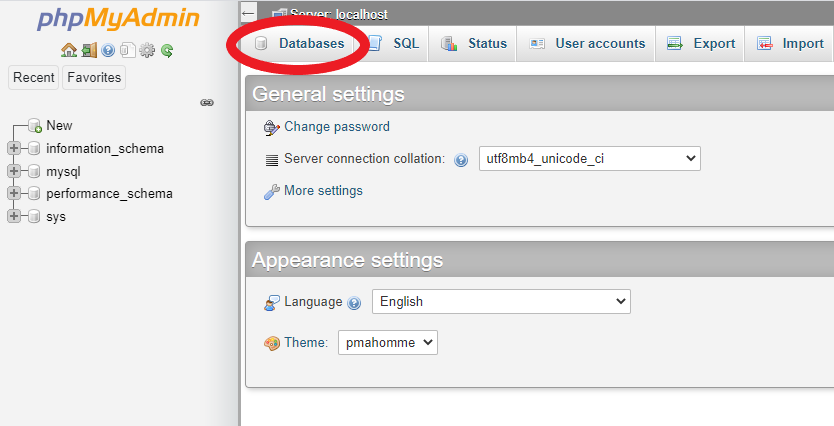Click the help icon beside Server connection collation

tap(461, 160)
